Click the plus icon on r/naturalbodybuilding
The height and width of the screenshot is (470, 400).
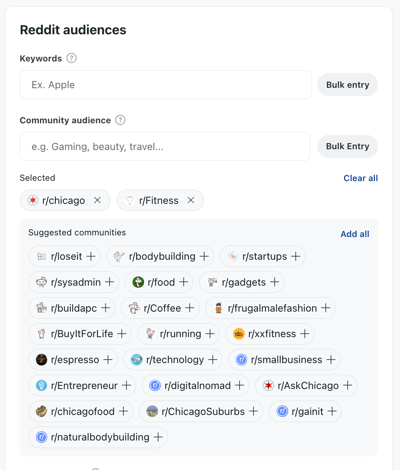[x=158, y=437]
